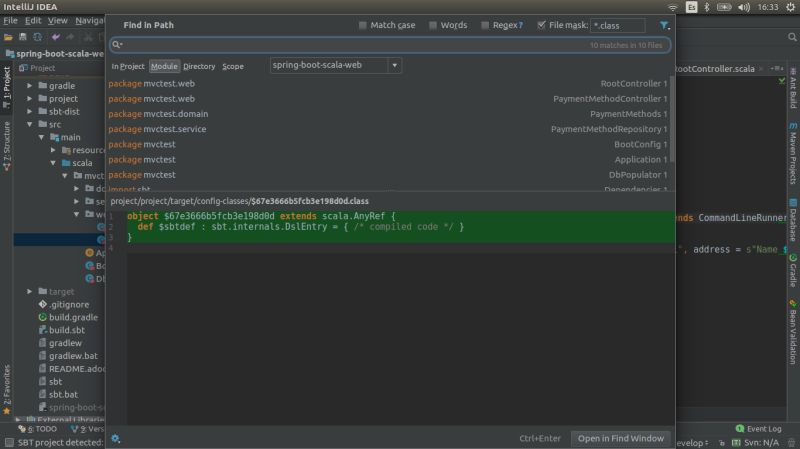Select the DbPopulator result row
Viewport: 800px width, 449px height.
(388, 175)
